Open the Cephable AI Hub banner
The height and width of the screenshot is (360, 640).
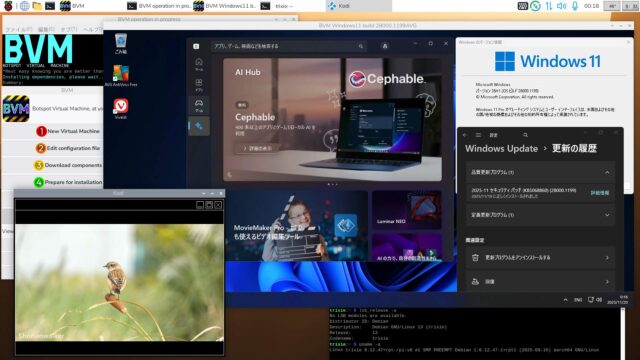(332, 119)
